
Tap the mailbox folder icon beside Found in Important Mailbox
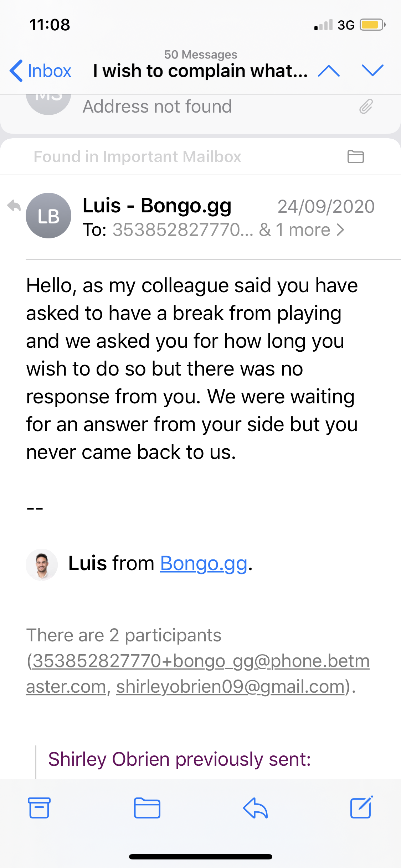[x=355, y=156]
